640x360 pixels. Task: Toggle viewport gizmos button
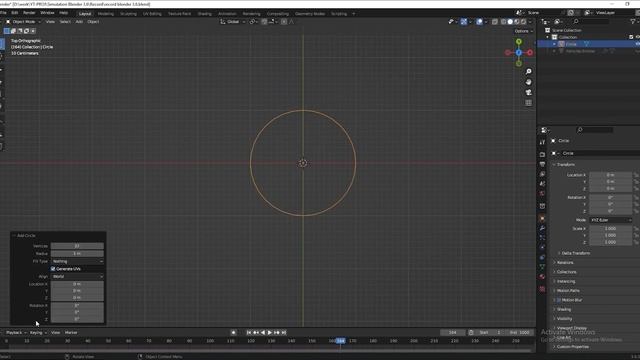click(464, 22)
